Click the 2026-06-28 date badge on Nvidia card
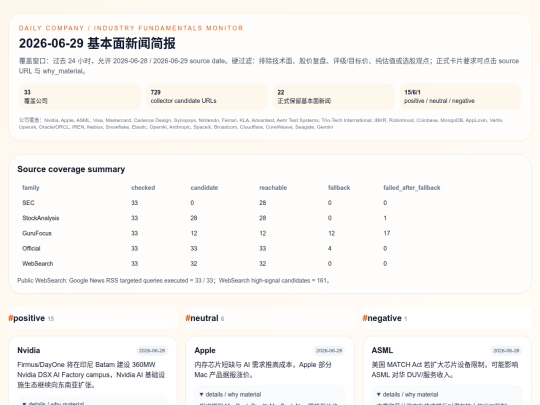 (152, 351)
